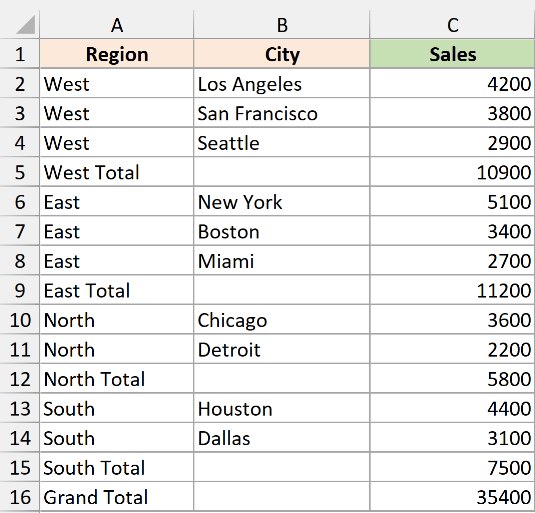Select column C header
The image size is (535, 513).
452,25
